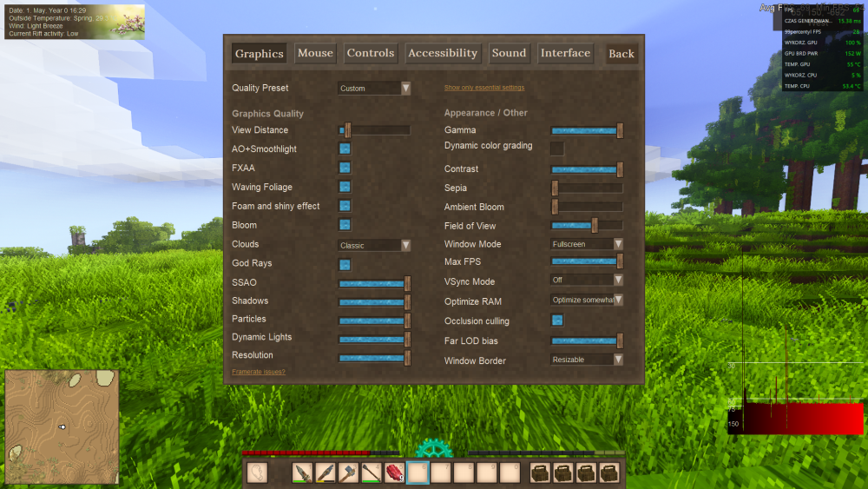Disable the FXAA checkbox
This screenshot has height=489, width=868.
coord(345,168)
